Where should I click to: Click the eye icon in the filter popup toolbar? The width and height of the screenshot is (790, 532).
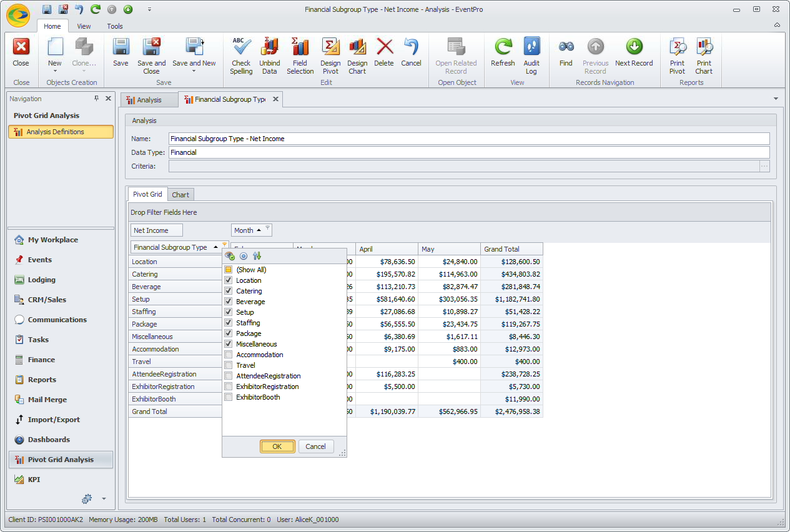[230, 256]
